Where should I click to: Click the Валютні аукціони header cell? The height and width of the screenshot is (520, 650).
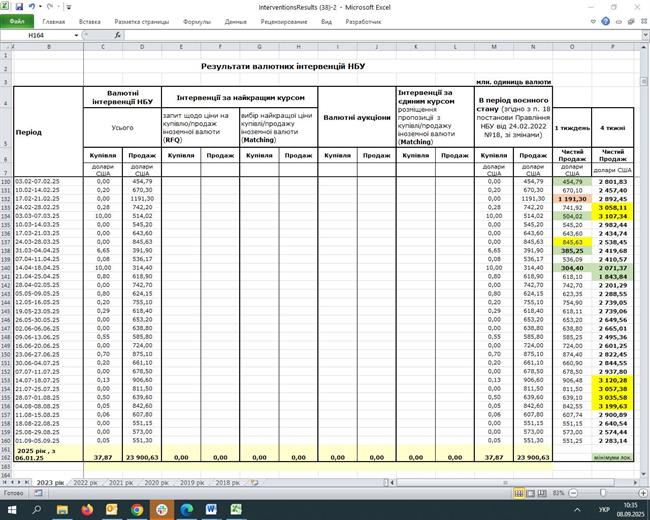(x=357, y=117)
